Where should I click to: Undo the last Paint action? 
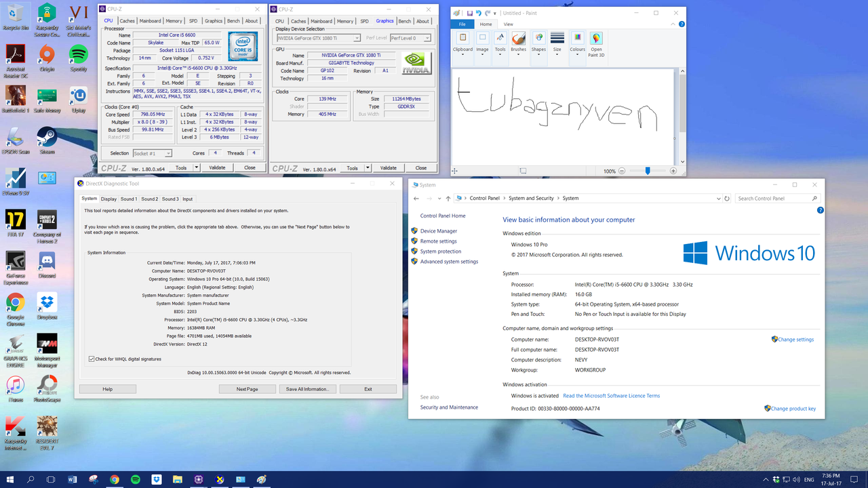479,13
